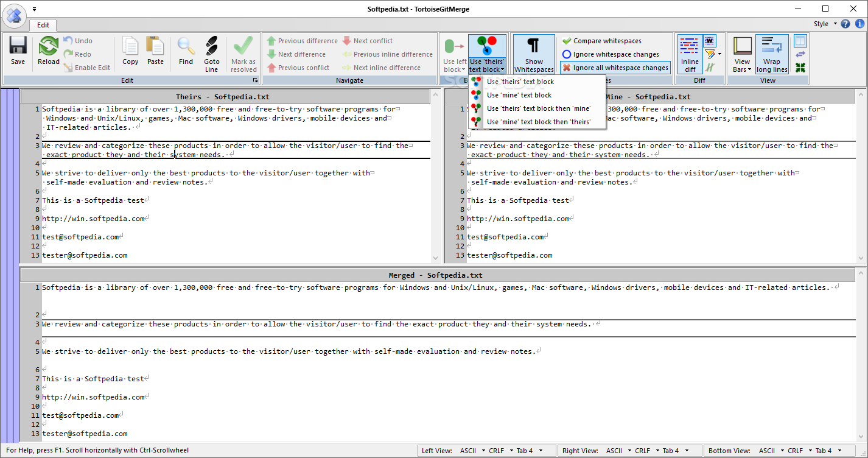Image resolution: width=868 pixels, height=458 pixels.
Task: Toggle the inline word diff W button
Action: coord(710,41)
